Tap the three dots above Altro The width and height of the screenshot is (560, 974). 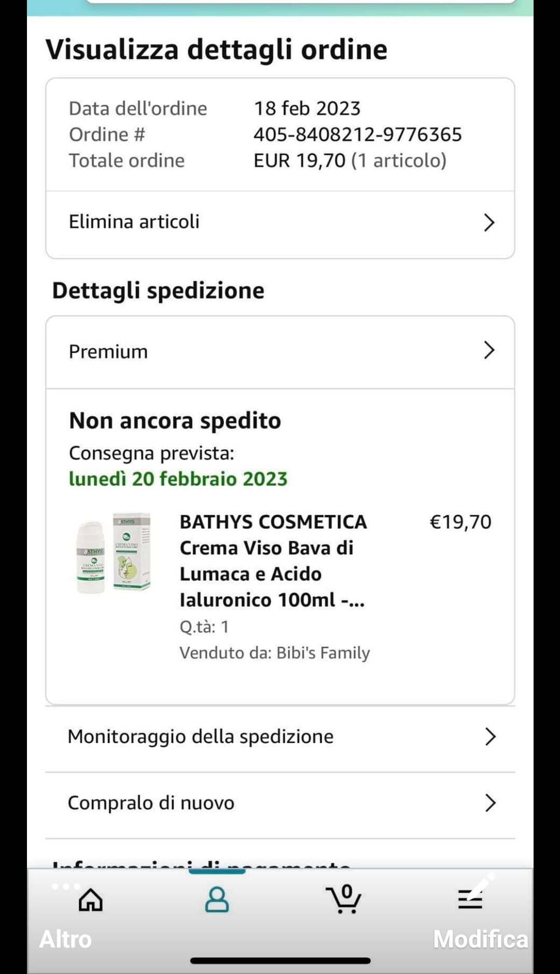(x=66, y=886)
